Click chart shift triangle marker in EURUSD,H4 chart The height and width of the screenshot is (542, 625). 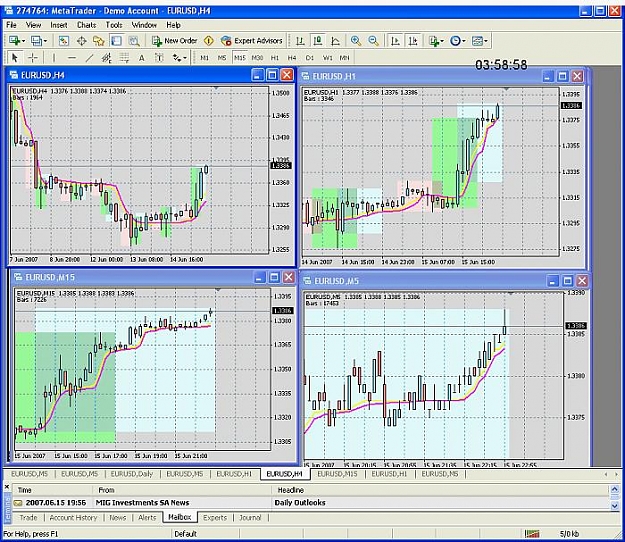[x=216, y=88]
